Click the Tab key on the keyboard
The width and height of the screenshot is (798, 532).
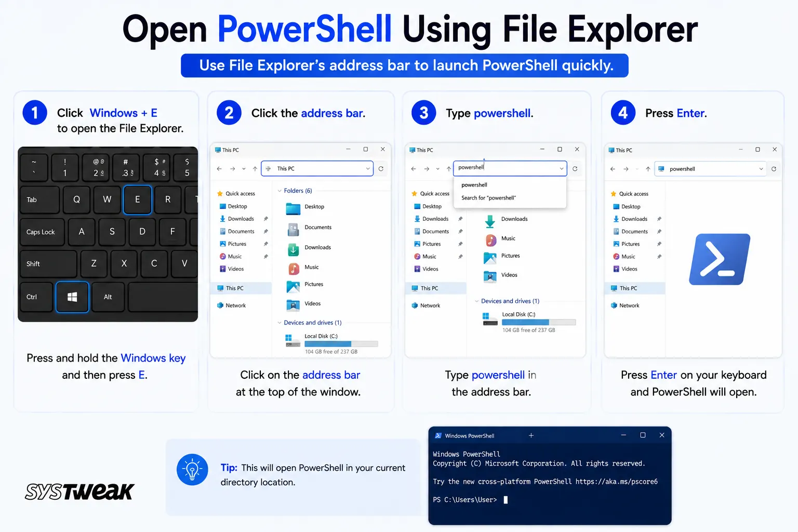[39, 199]
